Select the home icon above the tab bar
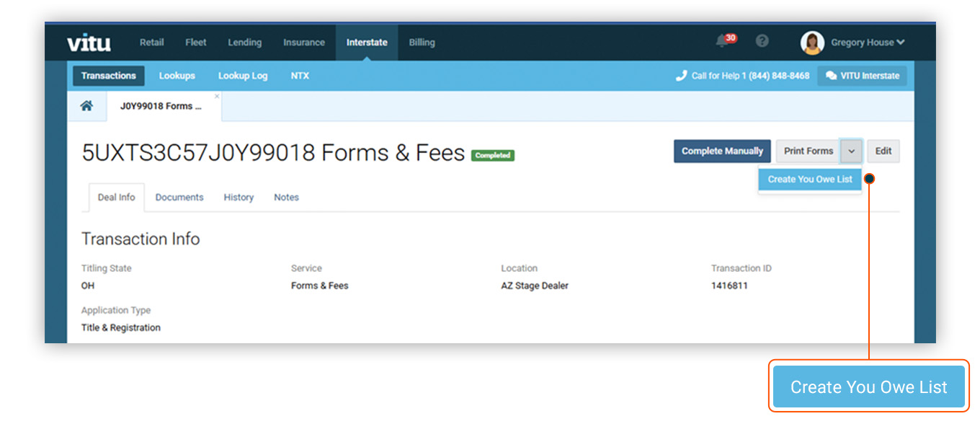 tap(87, 105)
